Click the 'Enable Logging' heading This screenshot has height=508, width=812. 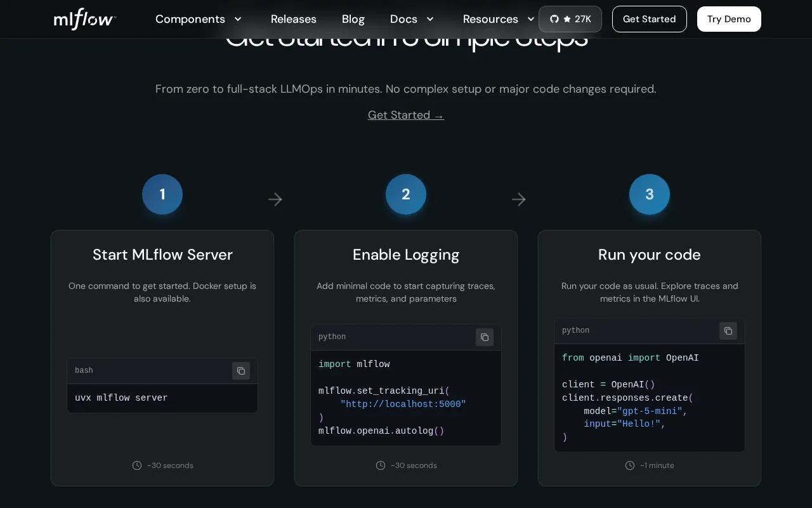tap(406, 255)
